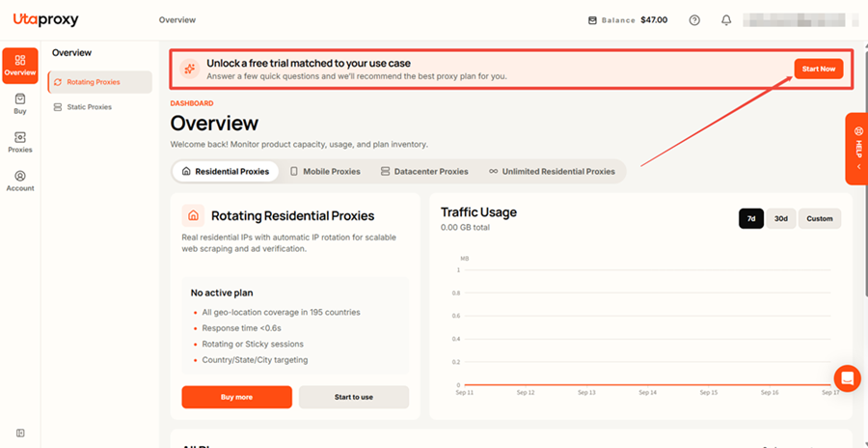Click the Traffic Usage heading
This screenshot has height=448, width=868.
[x=478, y=211]
